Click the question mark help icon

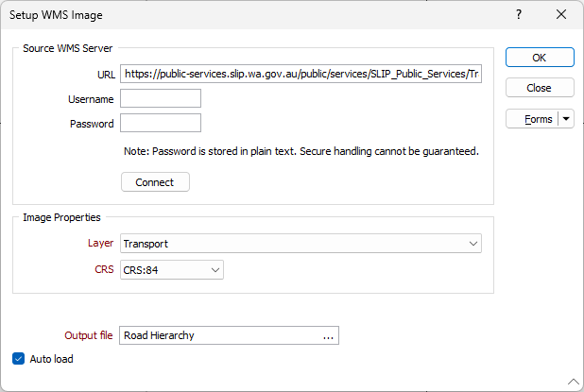click(x=519, y=15)
